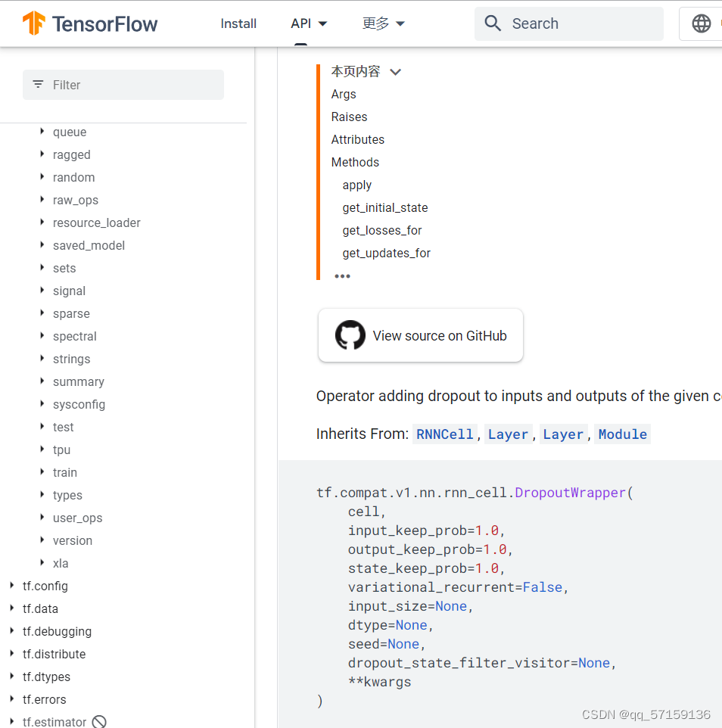Expand the raw_ops tree entry
This screenshot has height=728, width=722.
pos(42,200)
